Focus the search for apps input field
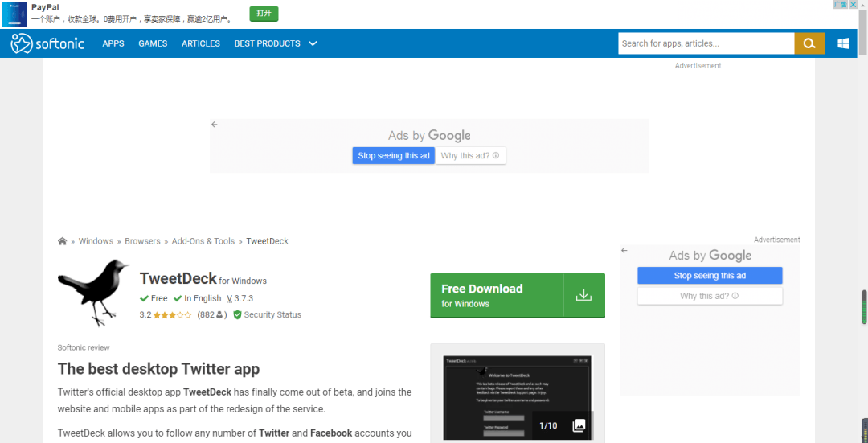 pos(706,43)
